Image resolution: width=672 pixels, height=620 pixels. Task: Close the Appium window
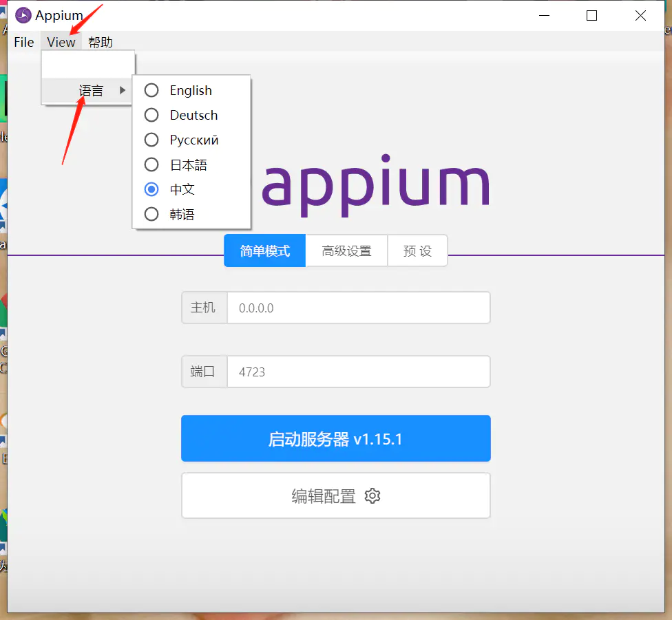point(641,15)
